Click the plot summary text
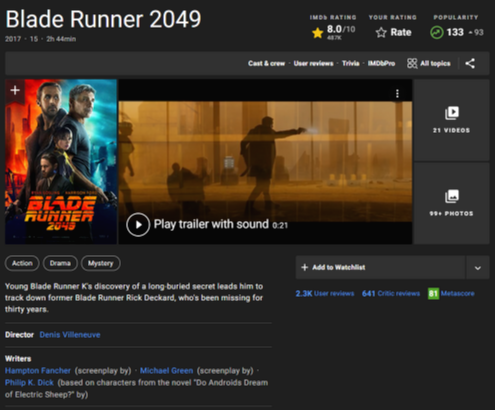Viewport: 495px width, 410px height. (134, 298)
